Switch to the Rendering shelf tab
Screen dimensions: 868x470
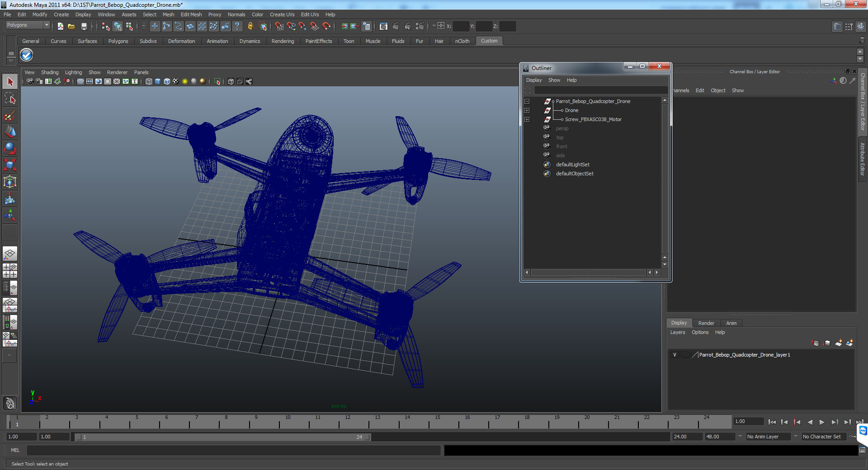(283, 41)
